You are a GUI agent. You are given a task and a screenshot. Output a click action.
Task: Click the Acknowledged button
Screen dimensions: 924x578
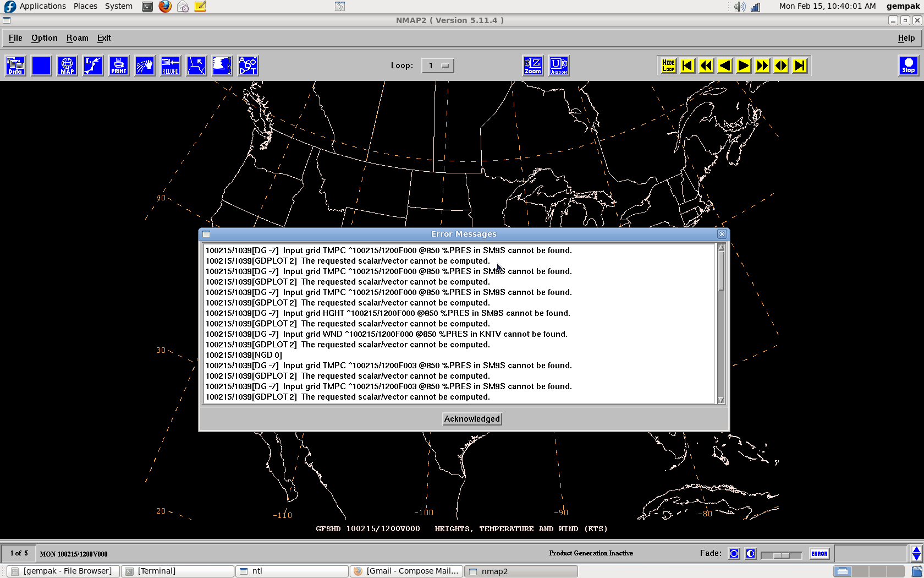[472, 419]
